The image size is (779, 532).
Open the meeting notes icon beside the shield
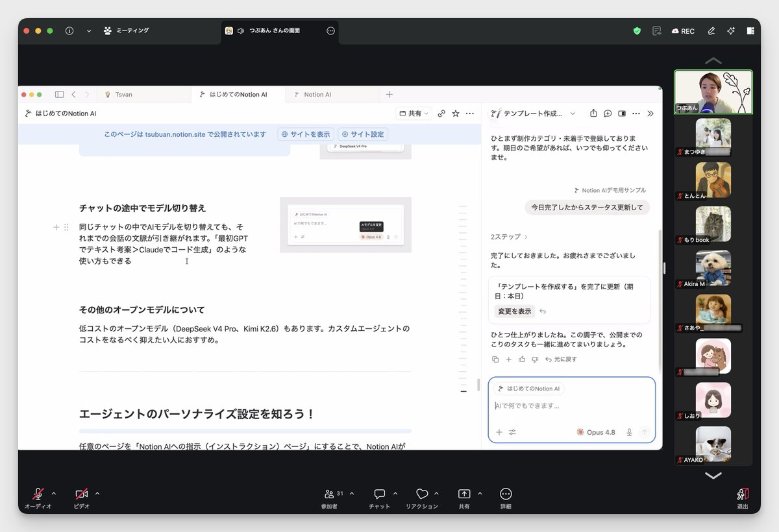[657, 30]
